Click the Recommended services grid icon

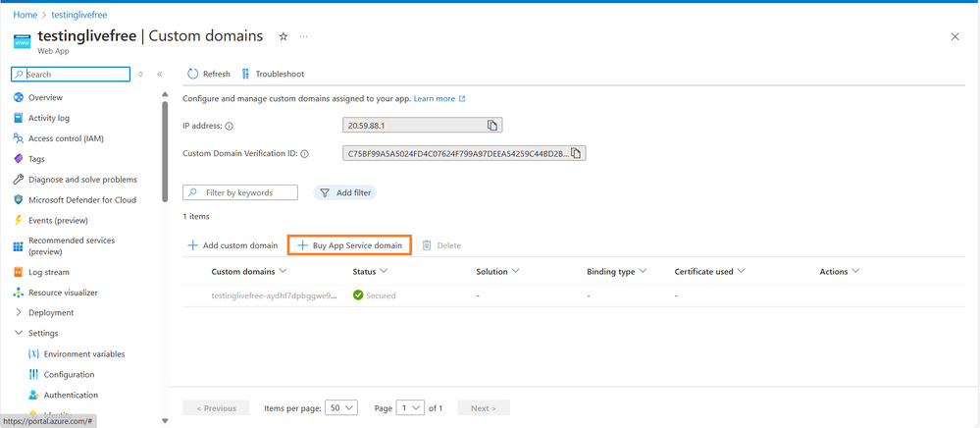tap(18, 246)
